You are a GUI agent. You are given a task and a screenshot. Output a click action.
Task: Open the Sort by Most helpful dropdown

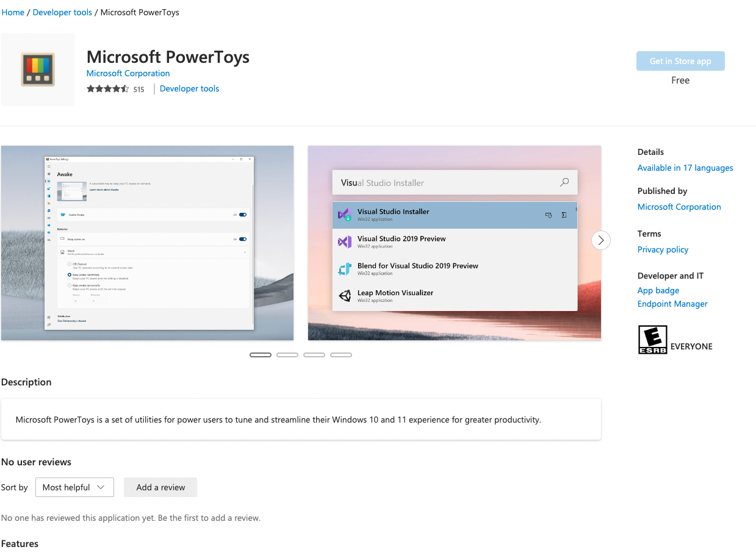click(x=74, y=487)
